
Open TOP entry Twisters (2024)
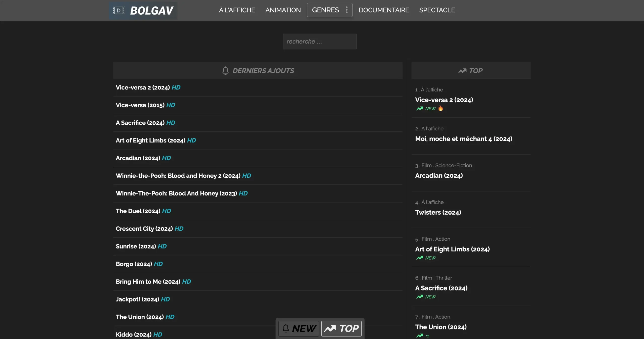[438, 212]
